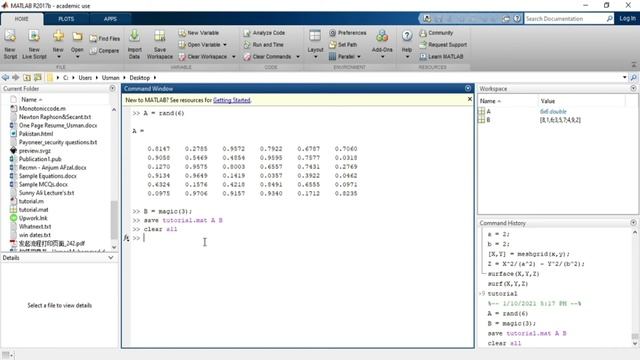This screenshot has width=640, height=360.
Task: Switch to the HOME tab
Action: pos(22,19)
